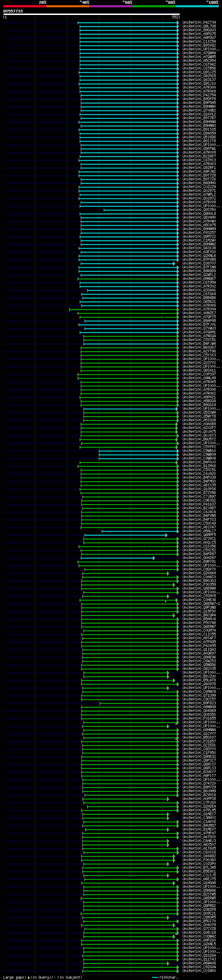Select the UniRef100_Q0H287 label
222x980 pixels.
point(199,558)
